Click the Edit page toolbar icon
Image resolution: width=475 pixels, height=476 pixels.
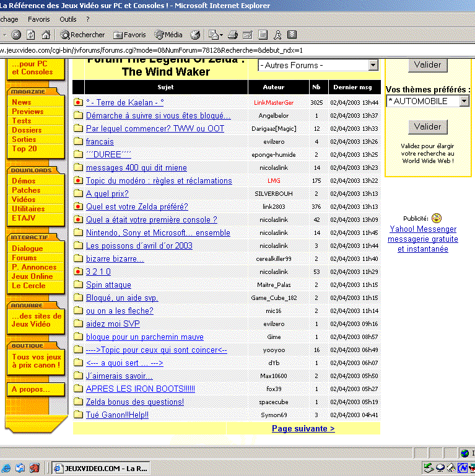pyautogui.click(x=248, y=35)
